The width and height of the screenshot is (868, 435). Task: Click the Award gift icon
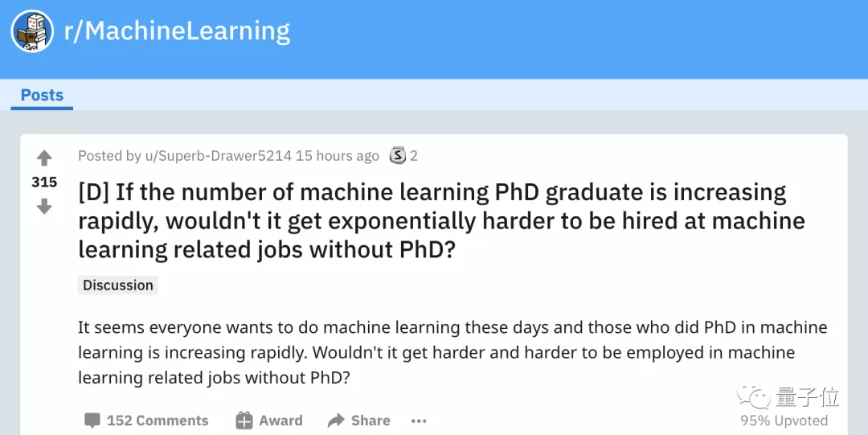244,421
